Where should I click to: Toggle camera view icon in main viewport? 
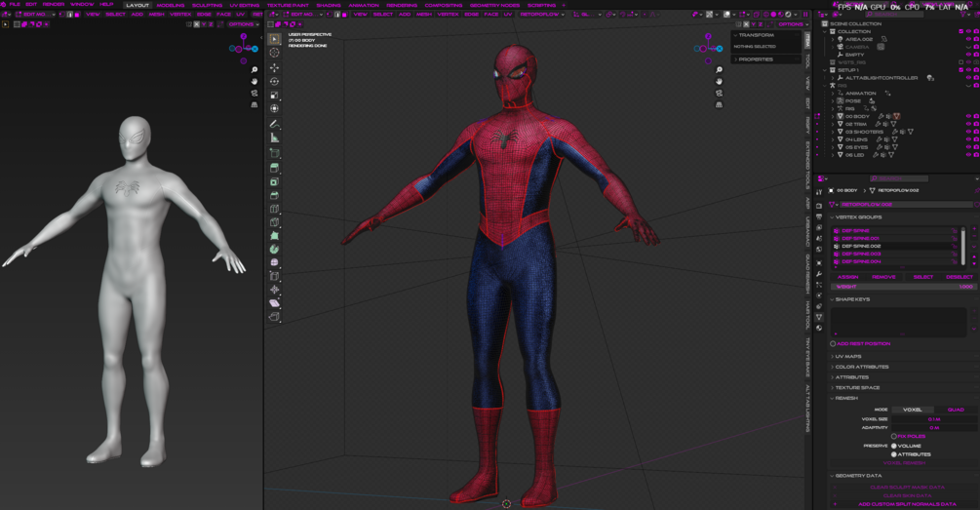point(719,94)
